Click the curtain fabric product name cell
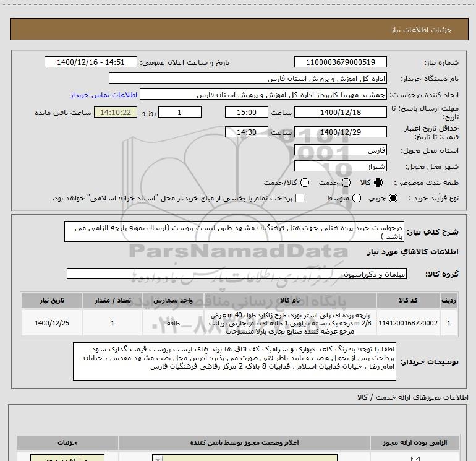This screenshot has height=461, width=476. tap(290, 323)
